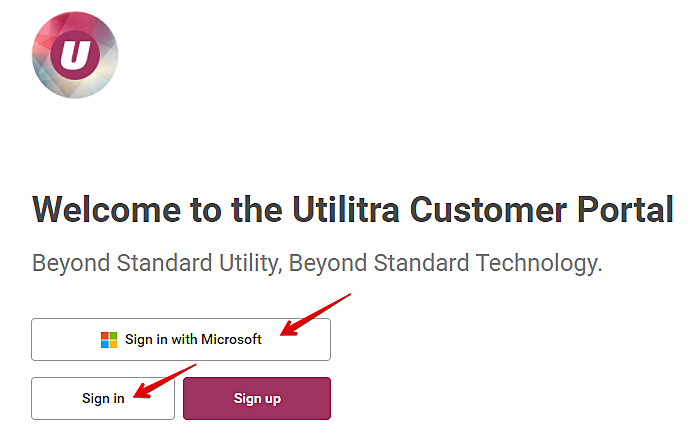Click the Microsoft four-color logo icon
The height and width of the screenshot is (446, 690).
pyautogui.click(x=109, y=340)
